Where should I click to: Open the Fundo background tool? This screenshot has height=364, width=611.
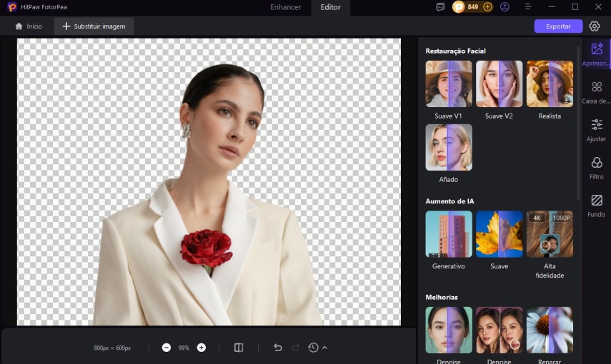pyautogui.click(x=596, y=206)
